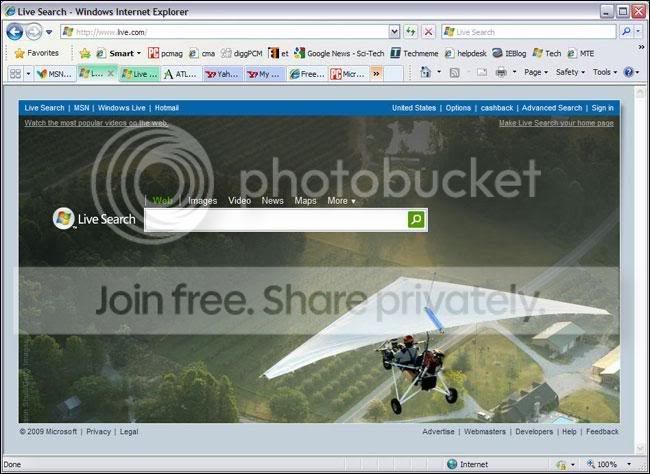Image resolution: width=650 pixels, height=474 pixels.
Task: Expand the Page dropdown menu
Action: (535, 73)
